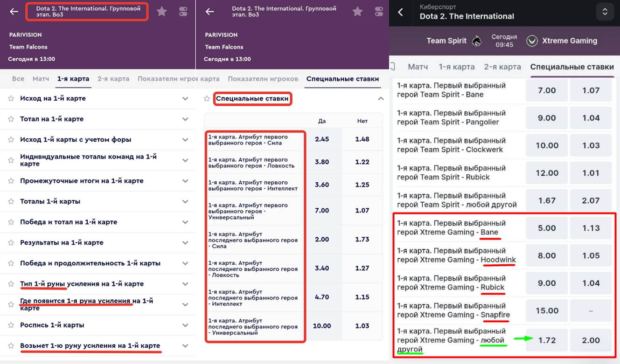Screen dimensions: 620x364
Task: Star the 'Исход на 1-й карте' market
Action: point(11,98)
